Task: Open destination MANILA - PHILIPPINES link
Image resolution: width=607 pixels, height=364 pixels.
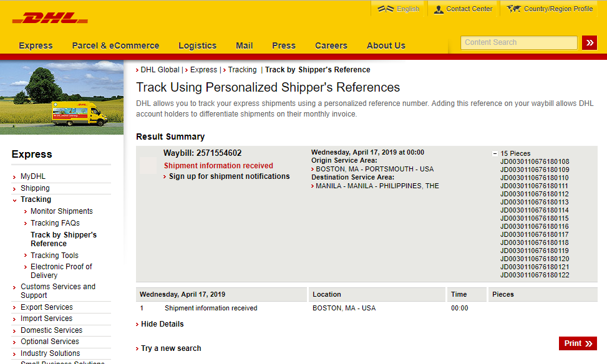Action: 377,186
